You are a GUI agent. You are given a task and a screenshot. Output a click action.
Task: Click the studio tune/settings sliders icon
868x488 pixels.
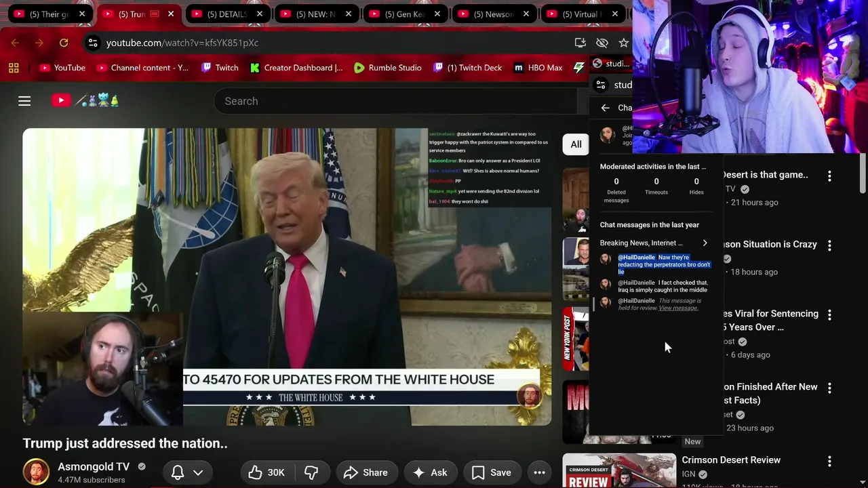coord(600,85)
